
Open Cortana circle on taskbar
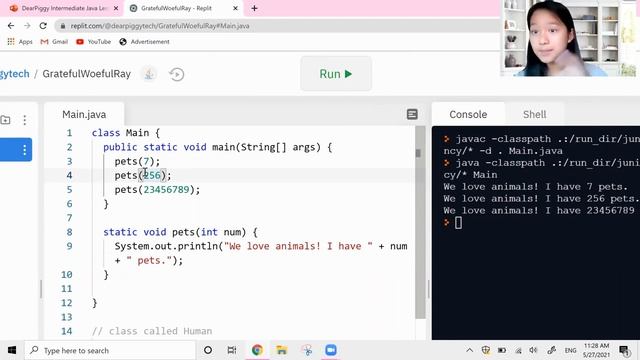click(x=208, y=350)
